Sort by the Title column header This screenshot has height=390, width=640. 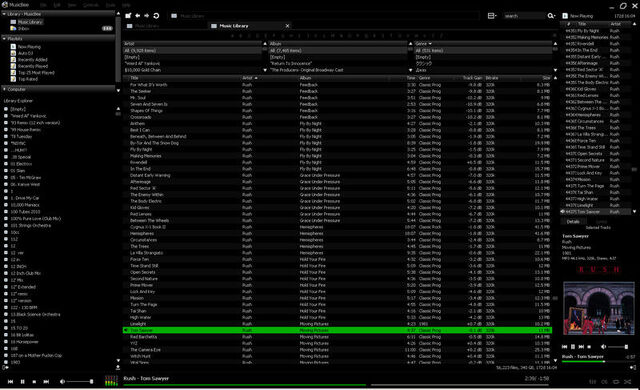[x=134, y=78]
